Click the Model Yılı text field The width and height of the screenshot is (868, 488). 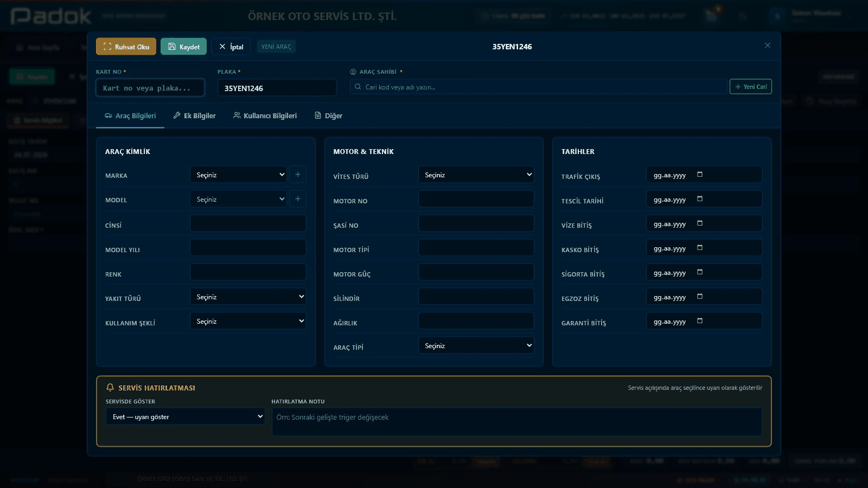tap(248, 248)
